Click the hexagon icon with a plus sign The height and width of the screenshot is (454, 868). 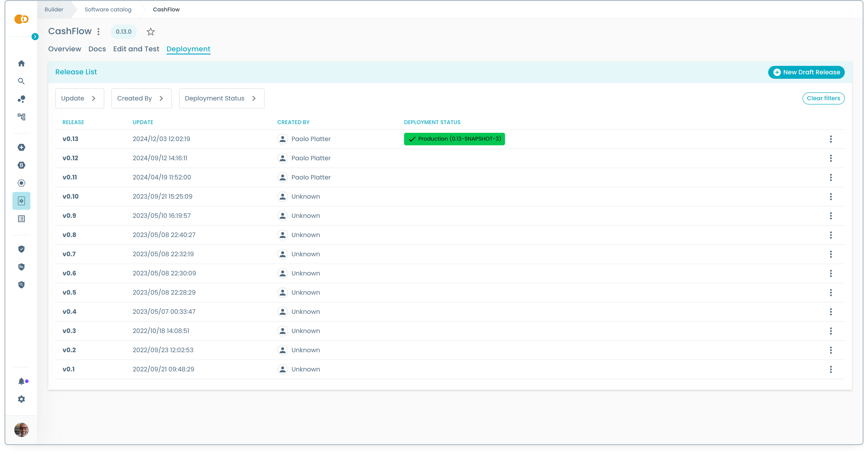[x=21, y=147]
